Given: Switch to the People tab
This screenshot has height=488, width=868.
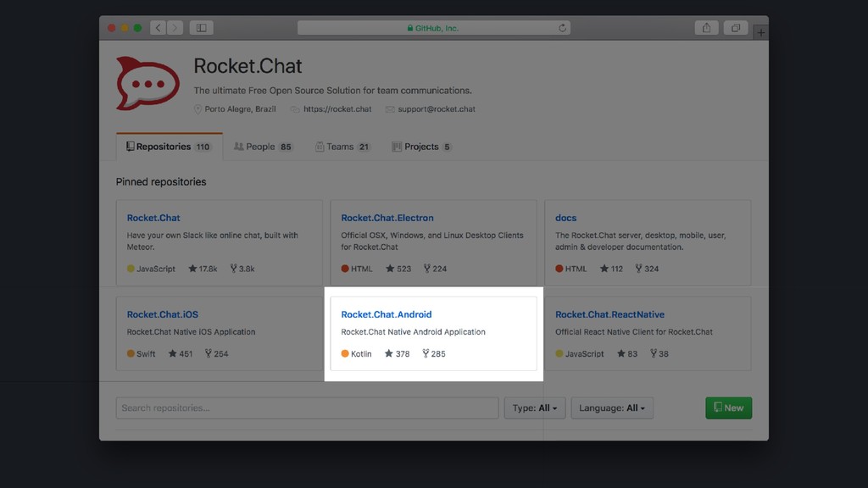Looking at the screenshot, I should pyautogui.click(x=264, y=147).
